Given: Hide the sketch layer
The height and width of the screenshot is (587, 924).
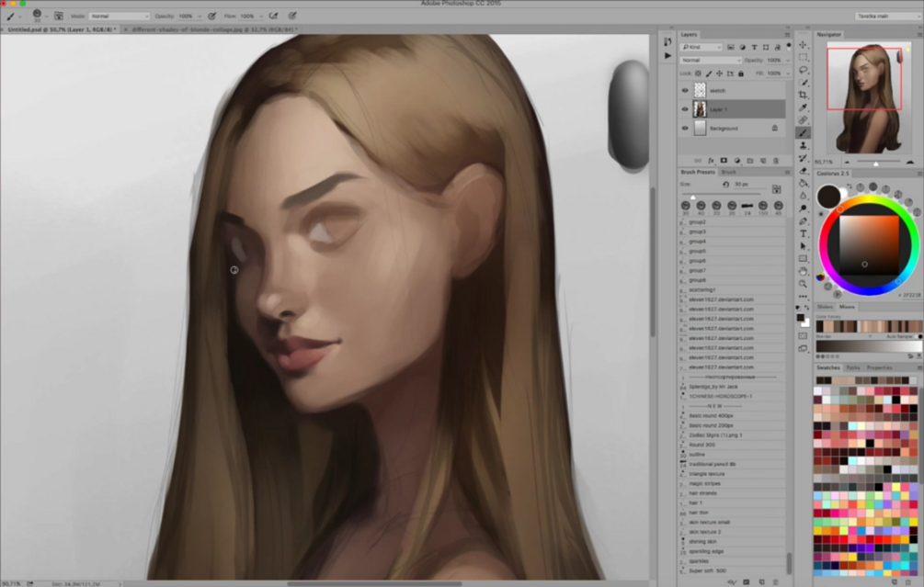Looking at the screenshot, I should coord(685,91).
